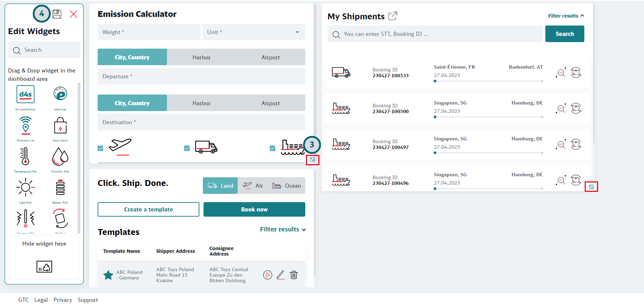Viewport: 644px width, 307px height.
Task: Select the Drive4Schenker widget icon
Action: (x=26, y=95)
